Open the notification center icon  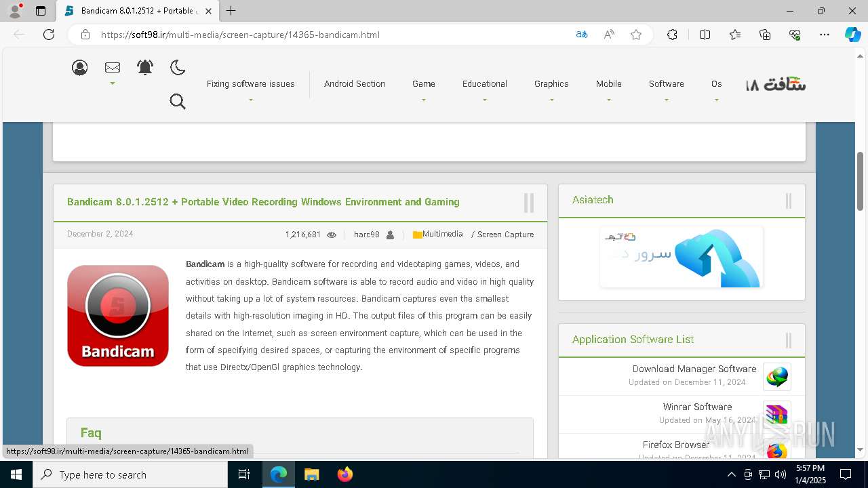pyautogui.click(x=846, y=474)
